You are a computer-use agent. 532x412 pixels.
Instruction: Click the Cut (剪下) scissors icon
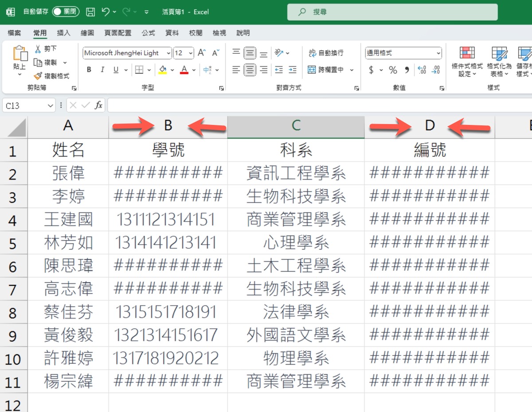click(38, 49)
